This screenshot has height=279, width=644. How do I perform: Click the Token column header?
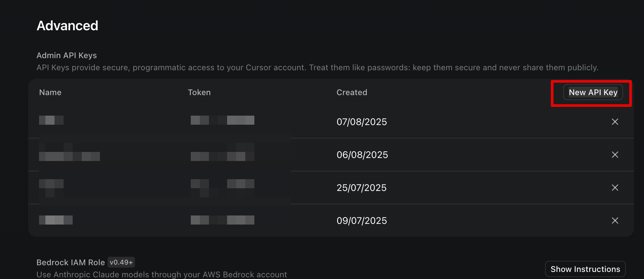point(199,92)
